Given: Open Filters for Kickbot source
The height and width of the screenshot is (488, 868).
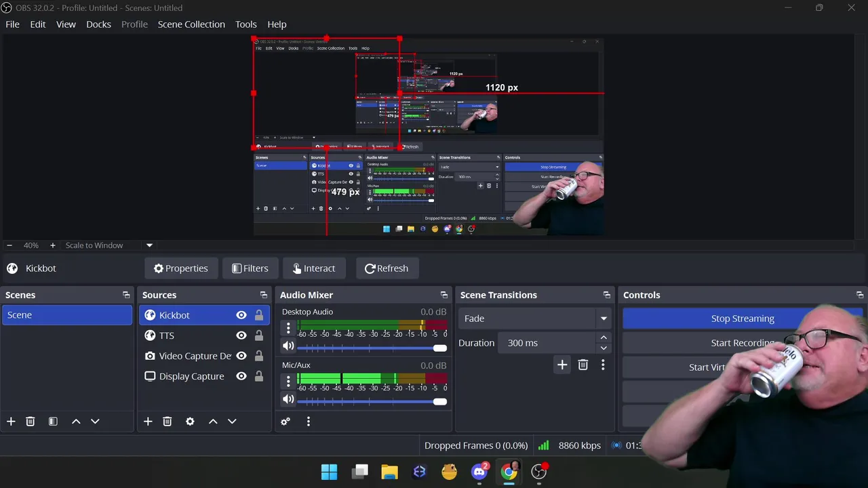Looking at the screenshot, I should pyautogui.click(x=250, y=268).
